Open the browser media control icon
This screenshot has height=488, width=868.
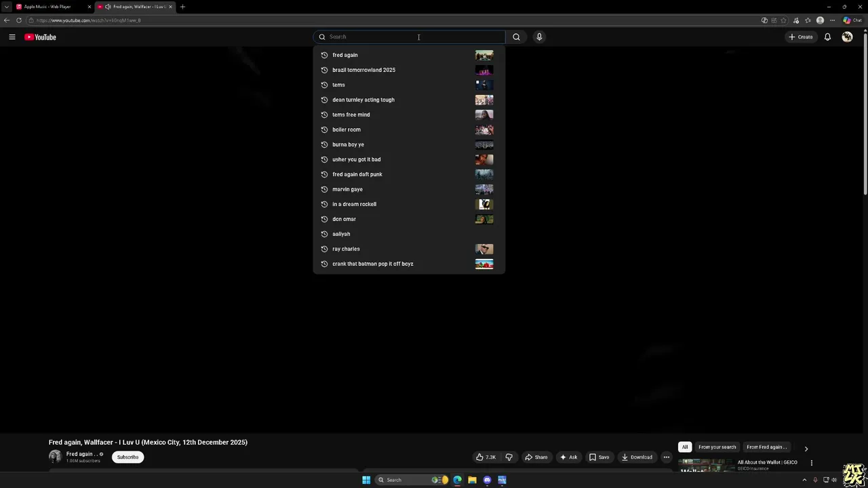coord(796,20)
